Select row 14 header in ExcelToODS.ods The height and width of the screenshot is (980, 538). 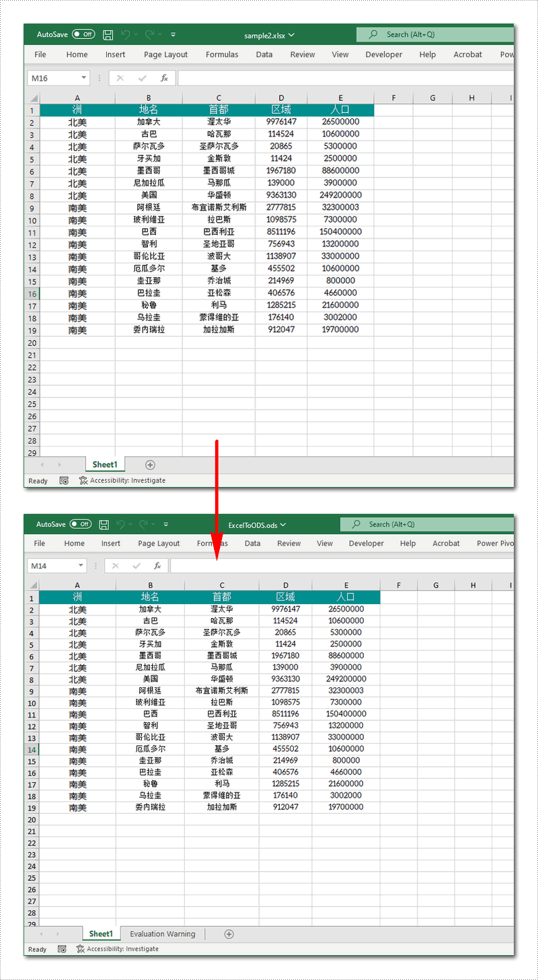[x=32, y=749]
